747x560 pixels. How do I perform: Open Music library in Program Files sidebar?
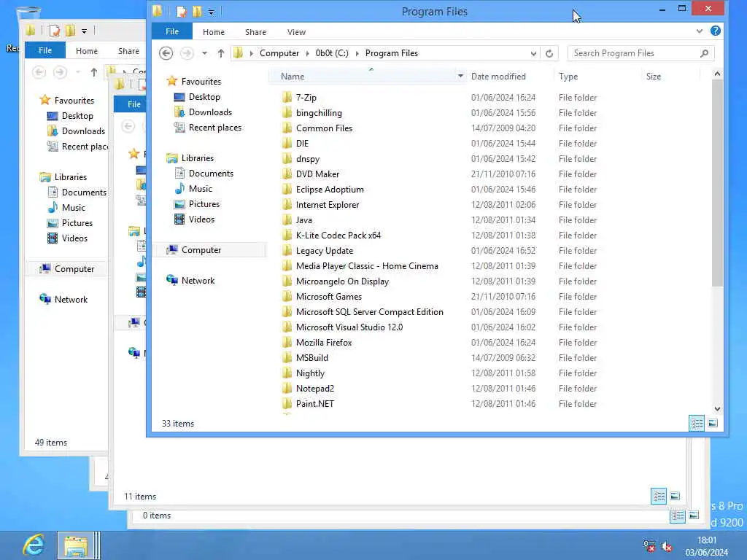(200, 189)
